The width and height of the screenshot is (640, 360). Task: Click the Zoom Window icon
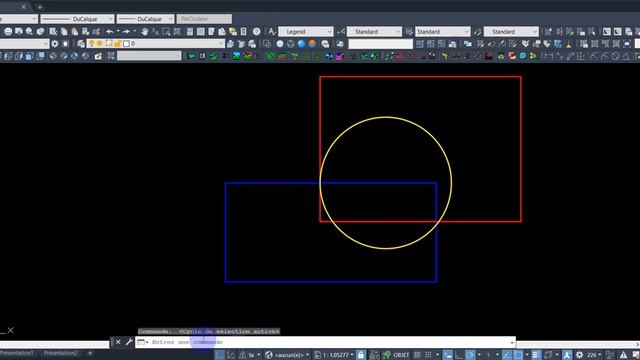tap(166, 31)
